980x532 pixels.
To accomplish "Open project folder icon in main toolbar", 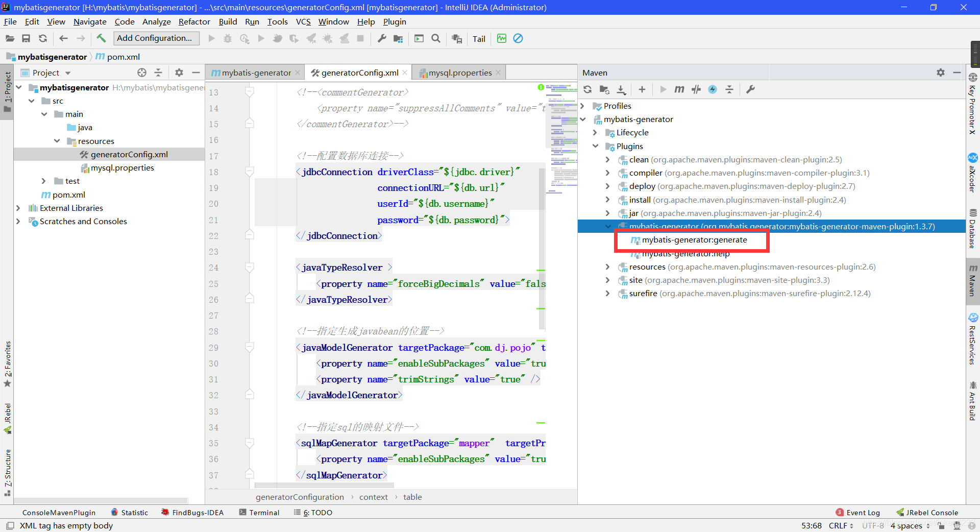I will 10,38.
